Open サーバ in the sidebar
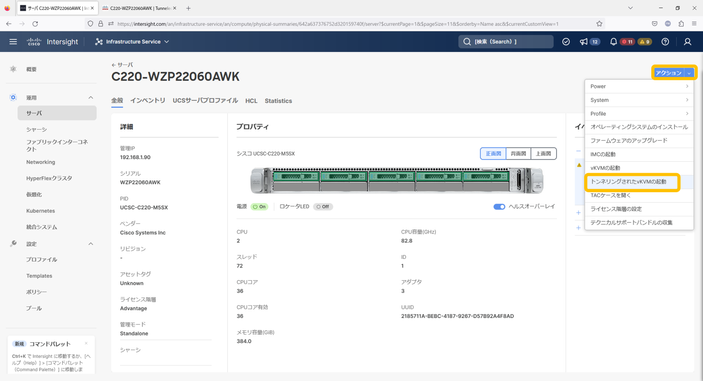The width and height of the screenshot is (703, 381). tap(57, 113)
